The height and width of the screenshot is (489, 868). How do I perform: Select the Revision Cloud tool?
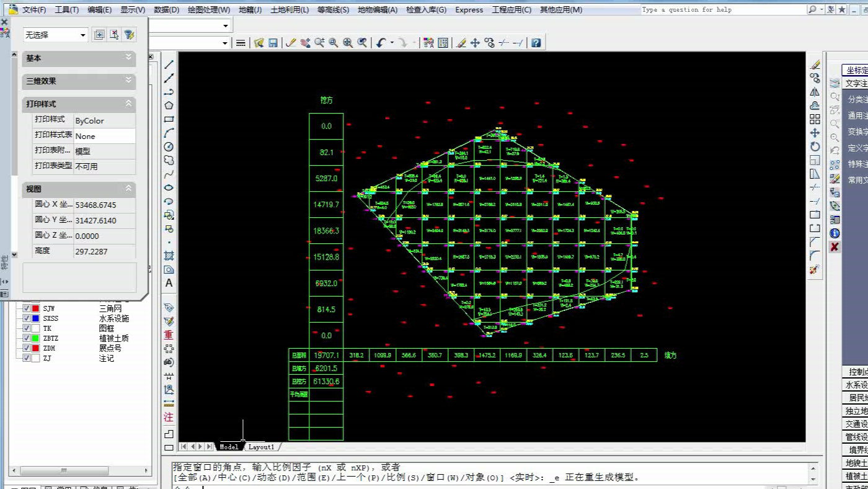tap(169, 160)
